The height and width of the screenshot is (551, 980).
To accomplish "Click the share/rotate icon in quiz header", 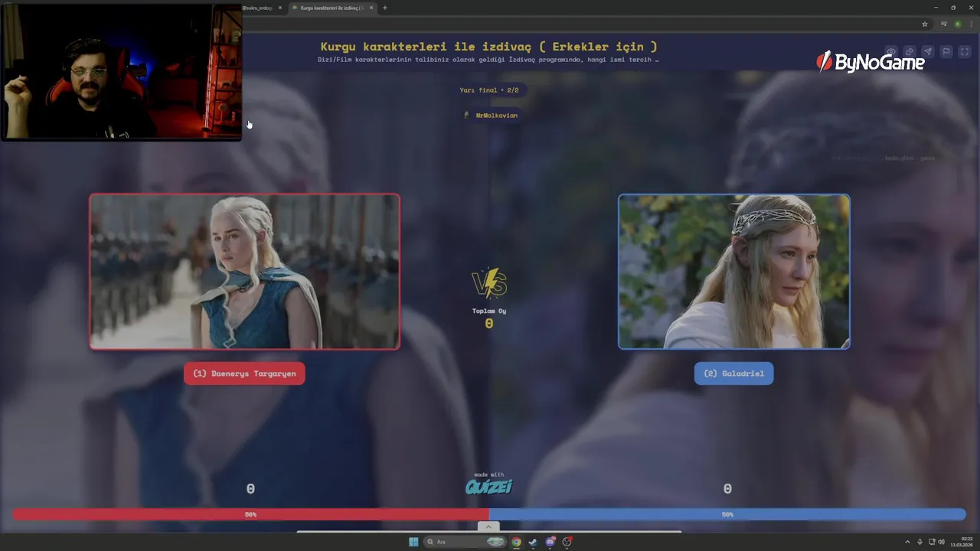I will 909,52.
